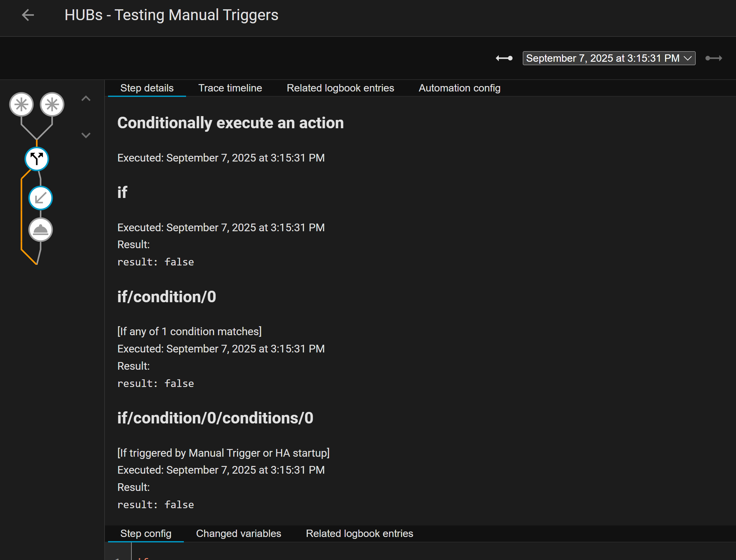Open the Changed variables tab
The image size is (736, 560).
pyautogui.click(x=238, y=533)
